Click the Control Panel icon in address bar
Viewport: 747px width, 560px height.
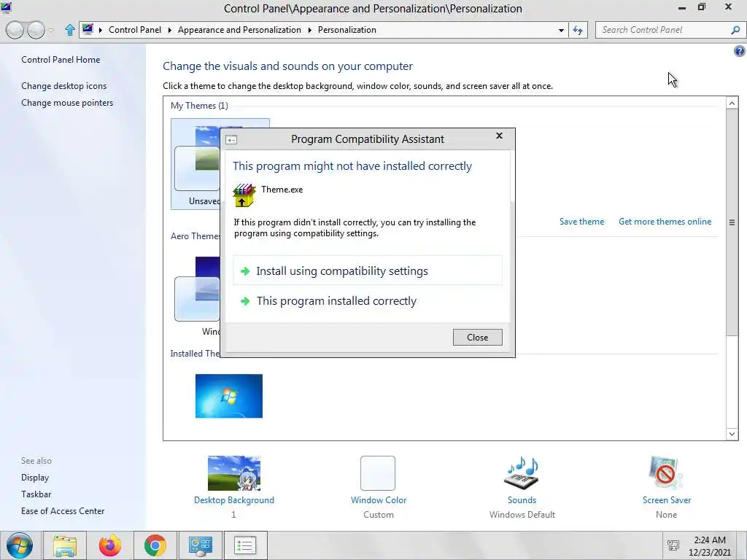pos(88,29)
